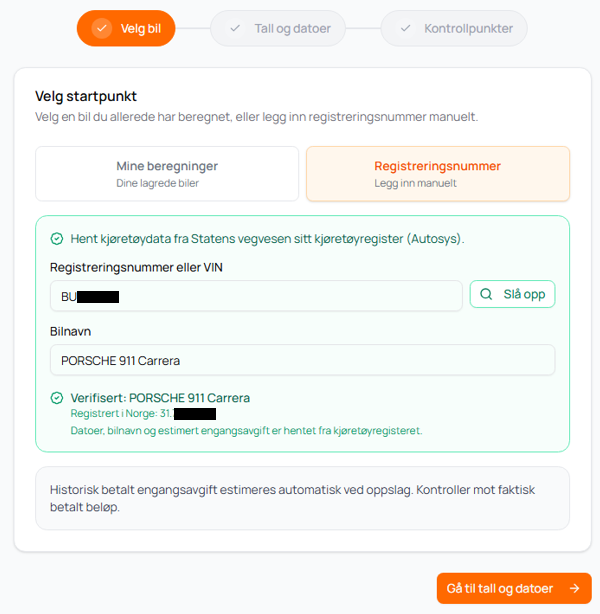Click the Historisk betalt engangsavgift info note

pos(302,498)
